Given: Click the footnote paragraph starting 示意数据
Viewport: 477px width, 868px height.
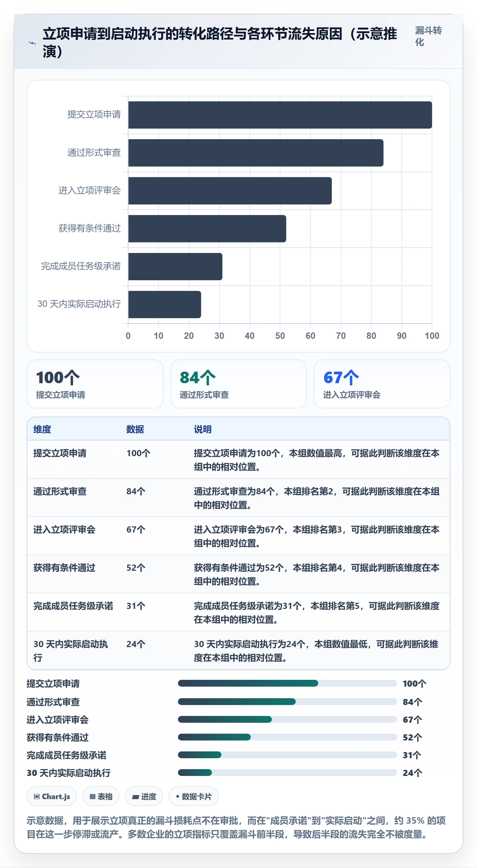Looking at the screenshot, I should pos(236,827).
